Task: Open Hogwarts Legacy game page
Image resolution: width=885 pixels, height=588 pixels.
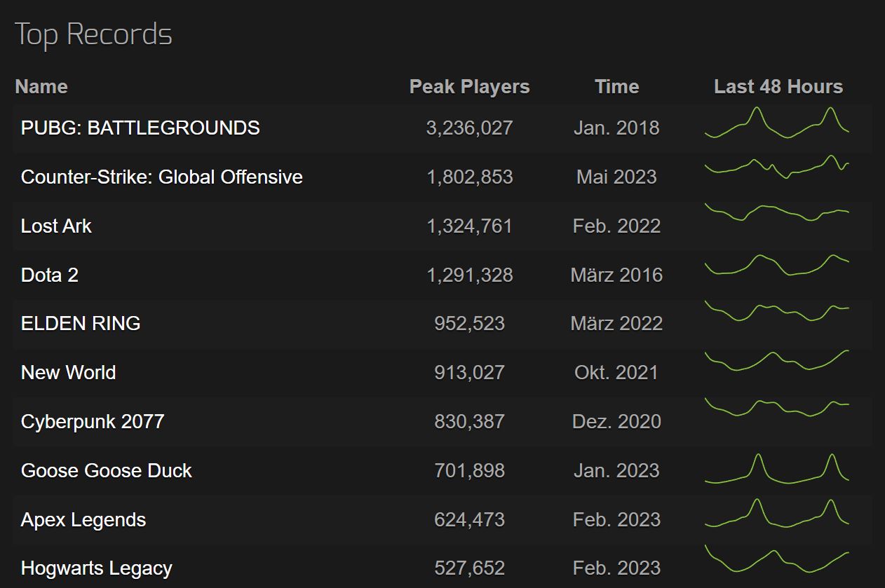Action: pyautogui.click(x=97, y=568)
